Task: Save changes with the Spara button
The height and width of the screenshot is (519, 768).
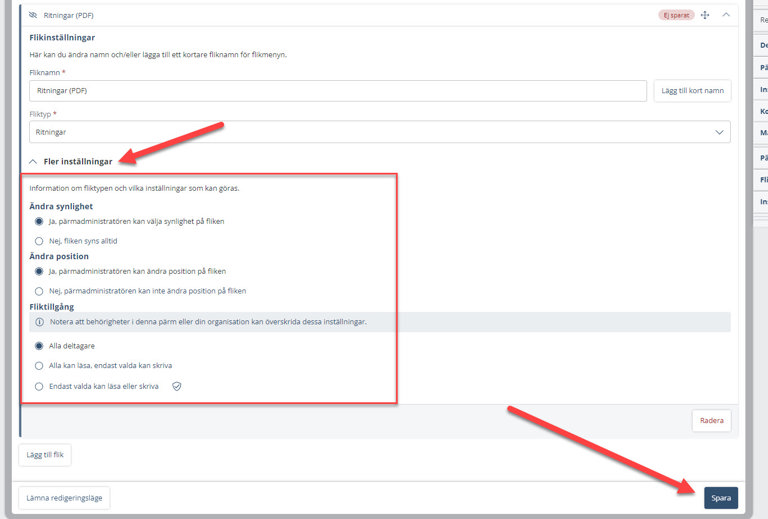Action: [720, 497]
